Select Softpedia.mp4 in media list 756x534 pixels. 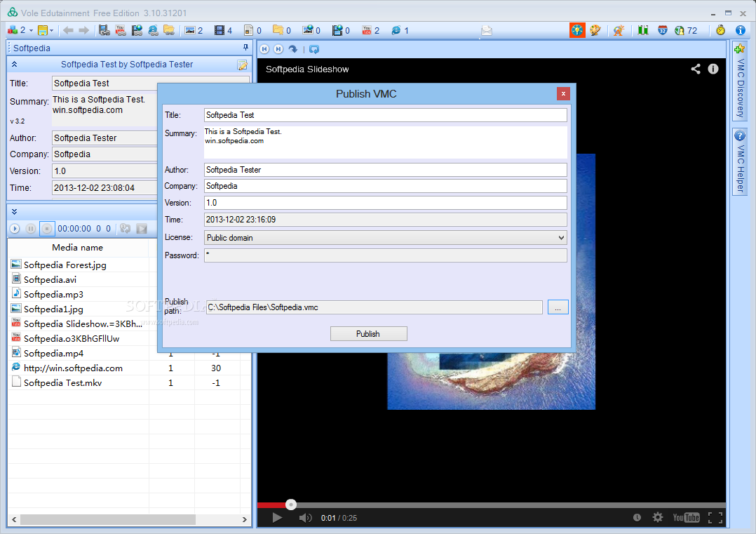53,353
